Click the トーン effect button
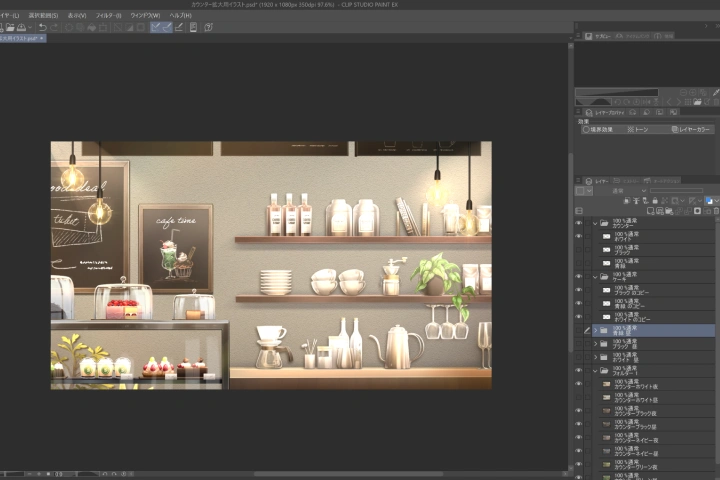This screenshot has width=720, height=480. click(638, 130)
